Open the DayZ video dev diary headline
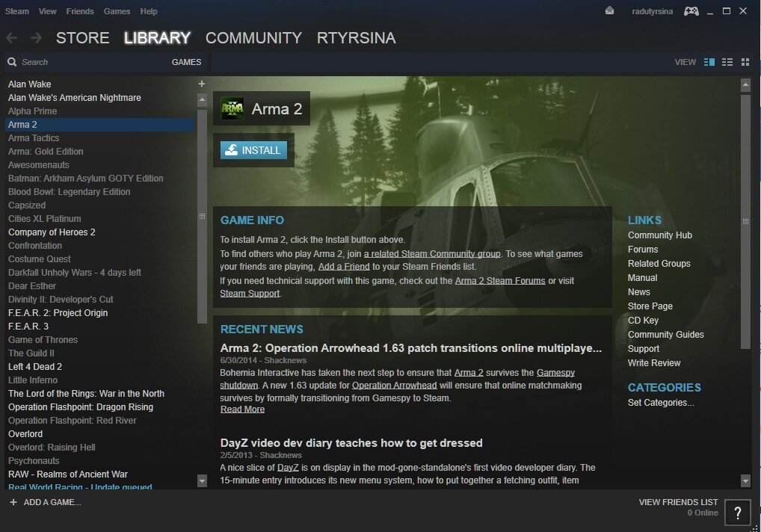The width and height of the screenshot is (761, 532). click(351, 443)
